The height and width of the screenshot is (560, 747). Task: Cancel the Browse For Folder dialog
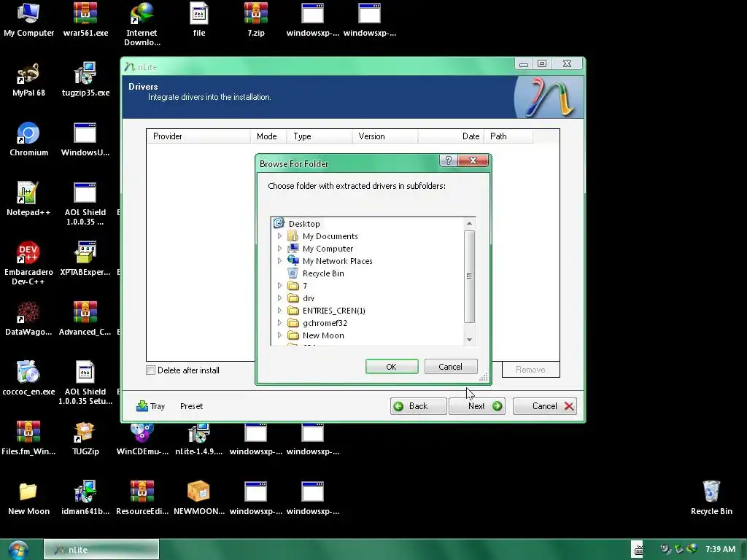pos(451,367)
